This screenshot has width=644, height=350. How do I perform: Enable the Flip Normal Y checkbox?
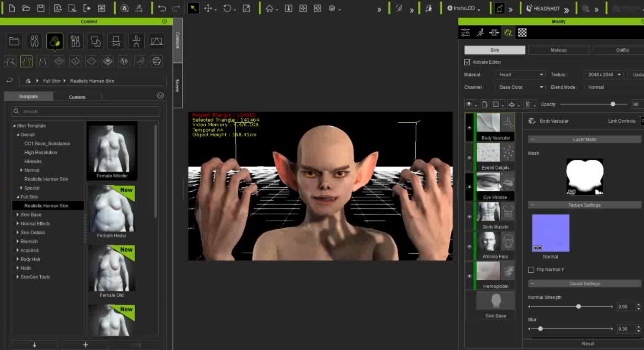click(531, 270)
